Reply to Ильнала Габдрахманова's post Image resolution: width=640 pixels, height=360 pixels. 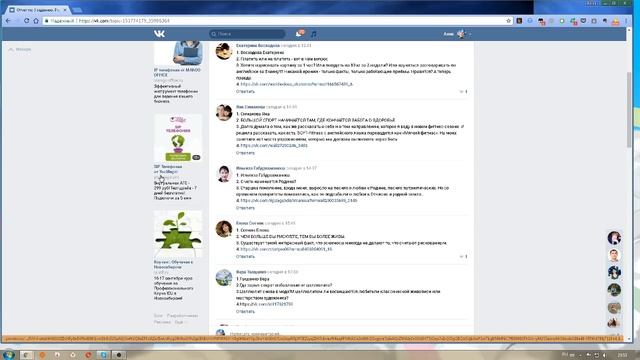[x=245, y=208]
